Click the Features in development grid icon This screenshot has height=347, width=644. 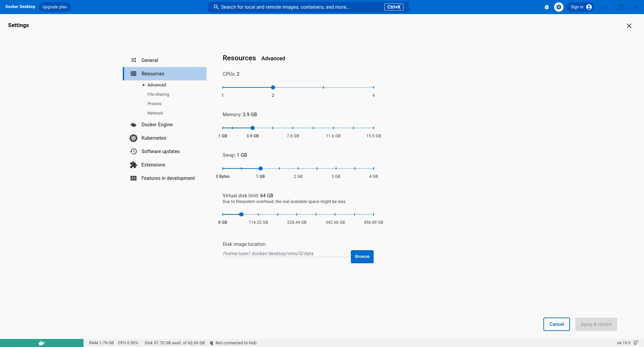[133, 178]
